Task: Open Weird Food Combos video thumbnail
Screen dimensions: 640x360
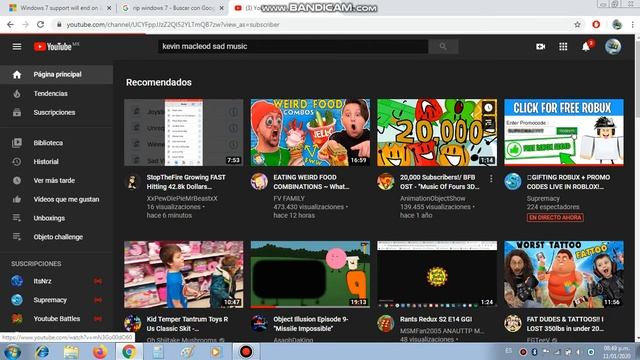Action: [x=310, y=132]
